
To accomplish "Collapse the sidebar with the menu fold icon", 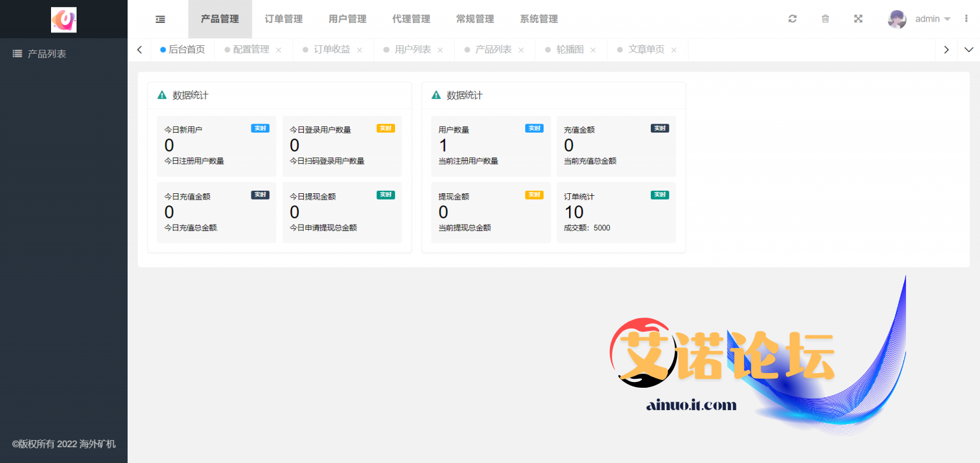I will pyautogui.click(x=160, y=19).
